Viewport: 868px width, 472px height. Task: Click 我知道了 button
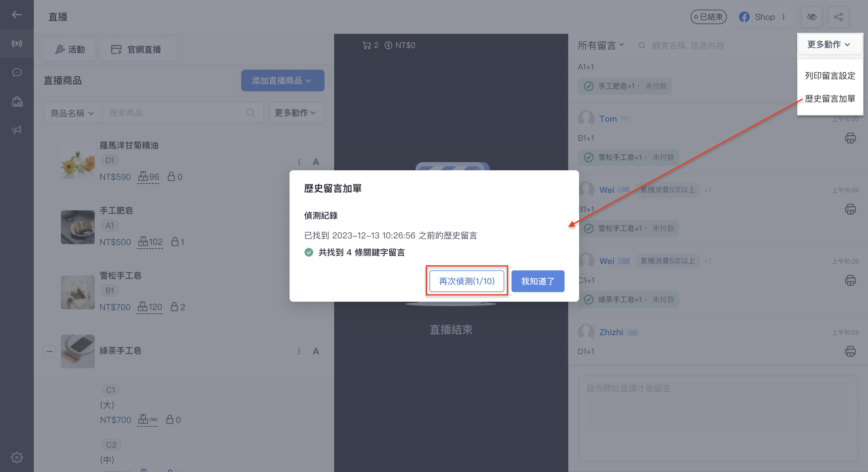click(x=538, y=281)
